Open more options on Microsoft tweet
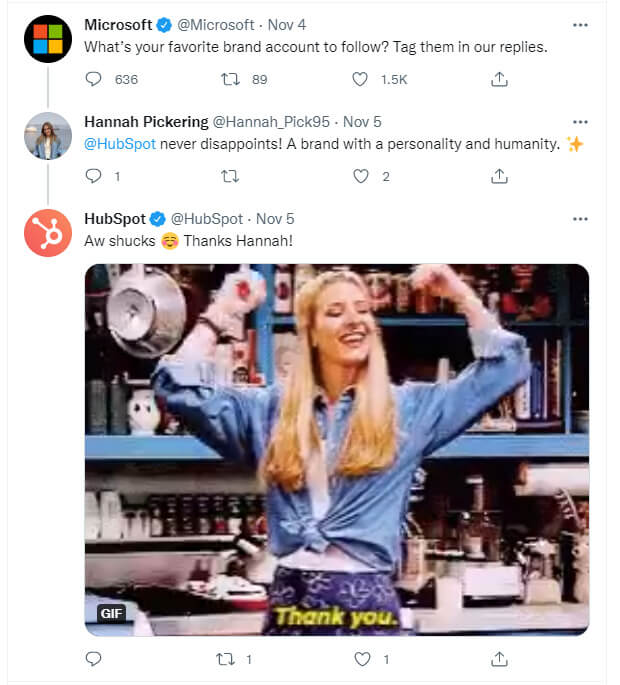 point(580,24)
